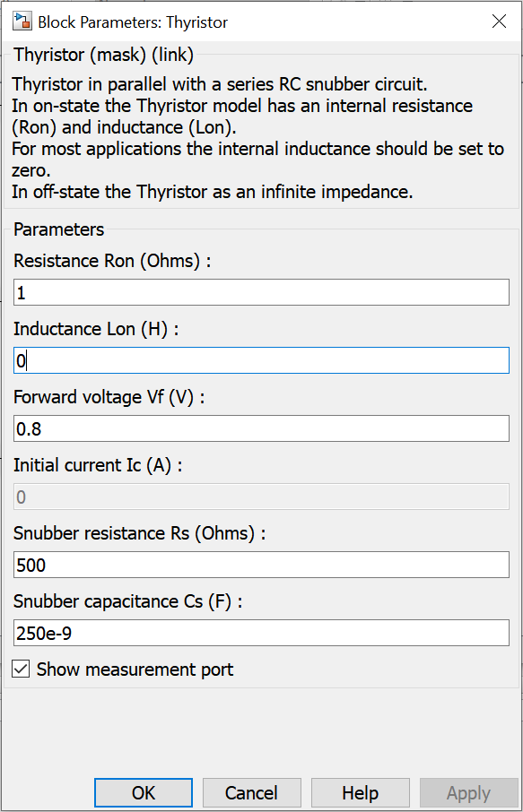The image size is (523, 812).
Task: Select the Forward voltage Vf field
Action: pos(261,428)
